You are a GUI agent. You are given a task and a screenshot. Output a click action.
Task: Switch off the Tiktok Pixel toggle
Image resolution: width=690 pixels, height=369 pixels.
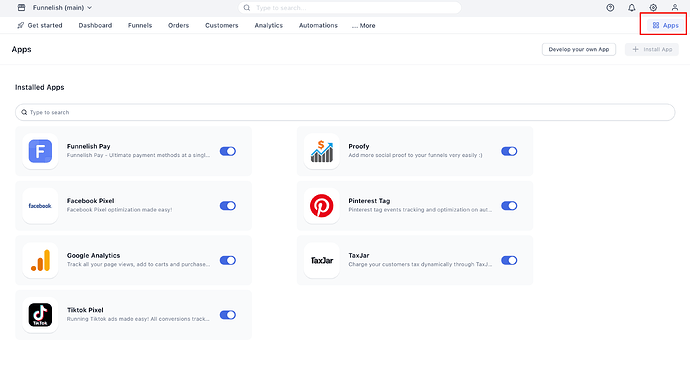228,315
